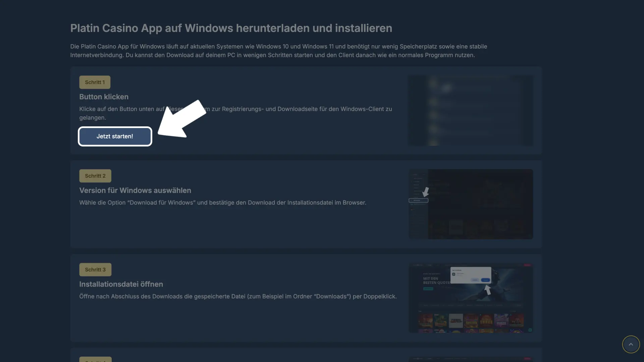Select the Schritt 3 badge
644x362 pixels.
pos(95,269)
